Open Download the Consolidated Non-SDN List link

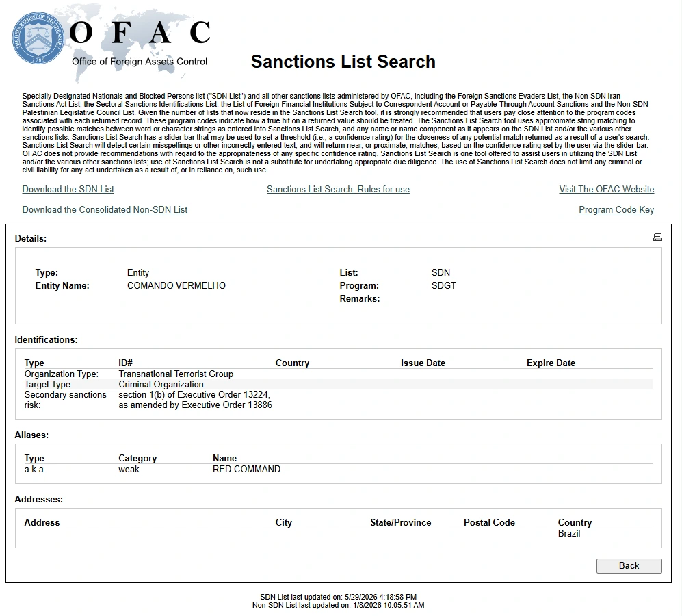[105, 210]
